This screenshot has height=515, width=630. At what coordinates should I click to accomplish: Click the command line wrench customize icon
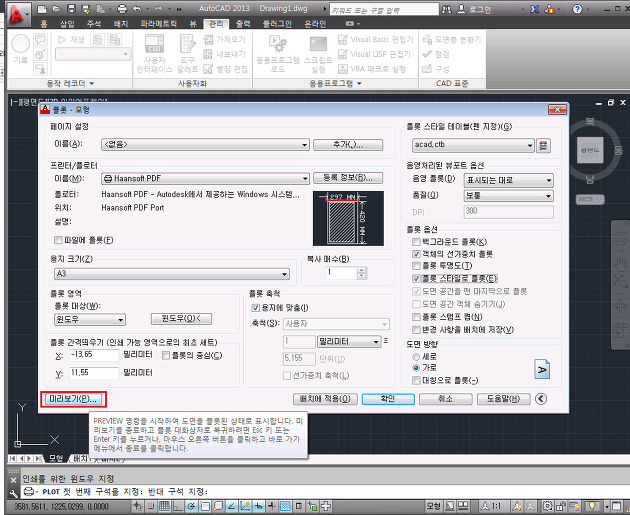click(x=13, y=492)
